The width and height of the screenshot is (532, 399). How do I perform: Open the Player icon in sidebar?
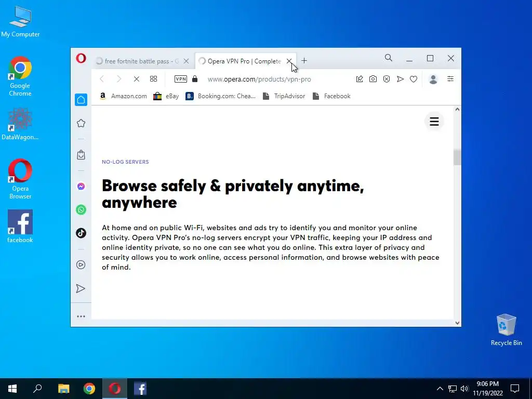click(81, 264)
